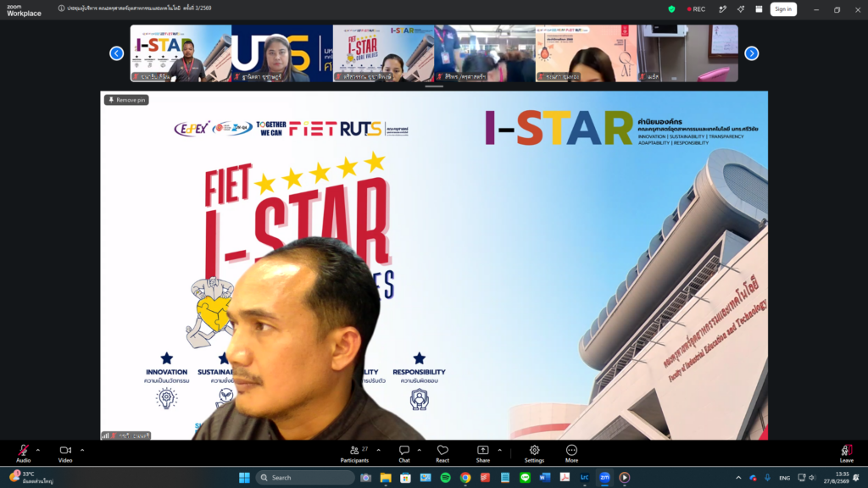Remove pin from the pinned video
The height and width of the screenshot is (488, 868).
[x=127, y=100]
